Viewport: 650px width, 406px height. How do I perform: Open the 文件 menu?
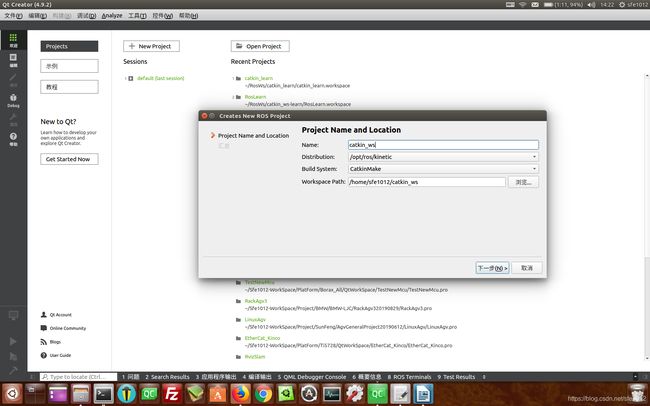click(x=13, y=16)
